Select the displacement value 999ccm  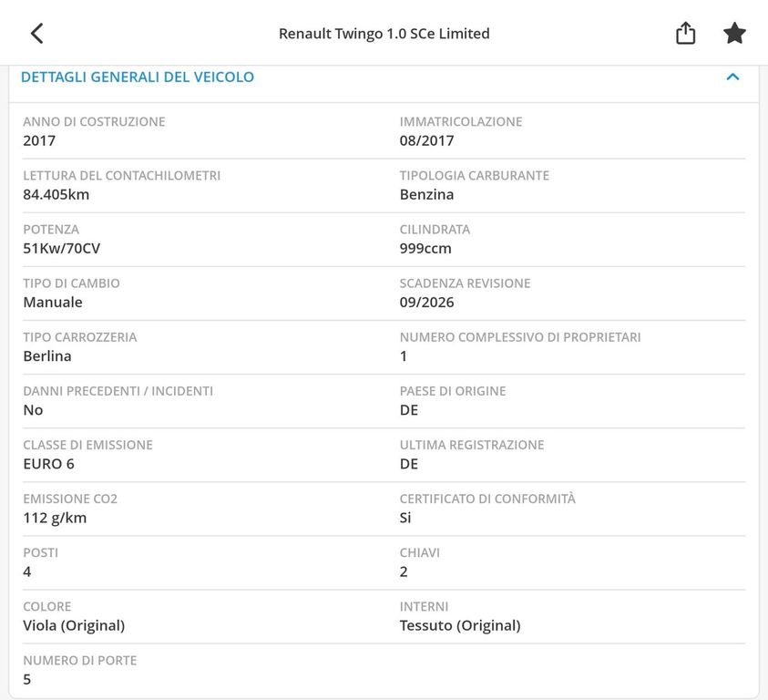(x=425, y=249)
